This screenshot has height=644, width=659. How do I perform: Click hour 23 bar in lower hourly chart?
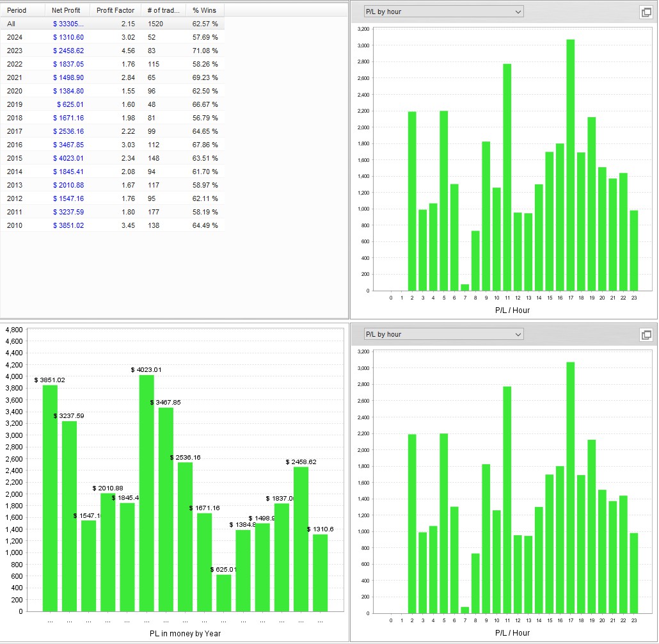pos(634,573)
